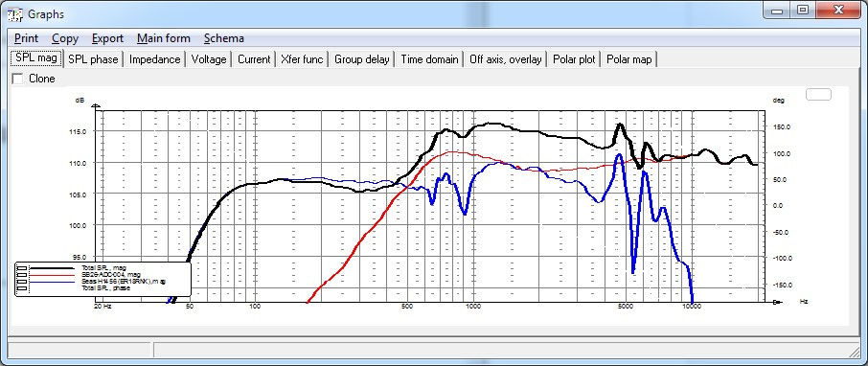Switch to the Group delay tab
The width and height of the screenshot is (868, 366).
pos(361,59)
